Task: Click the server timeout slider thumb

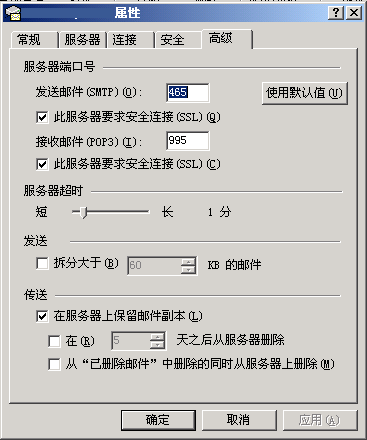Action: (84, 212)
